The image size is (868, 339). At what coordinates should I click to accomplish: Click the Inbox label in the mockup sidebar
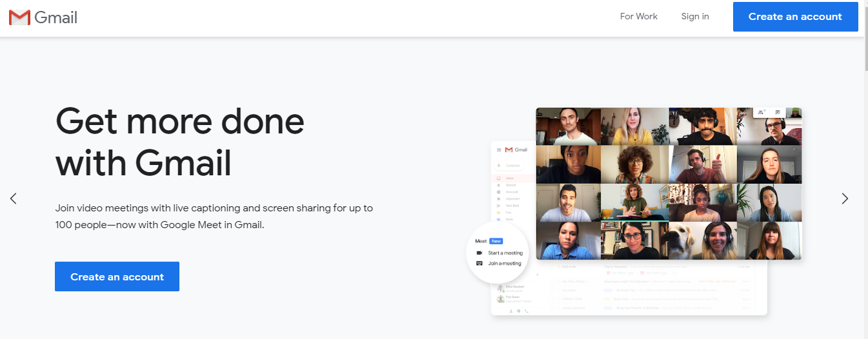pos(510,178)
